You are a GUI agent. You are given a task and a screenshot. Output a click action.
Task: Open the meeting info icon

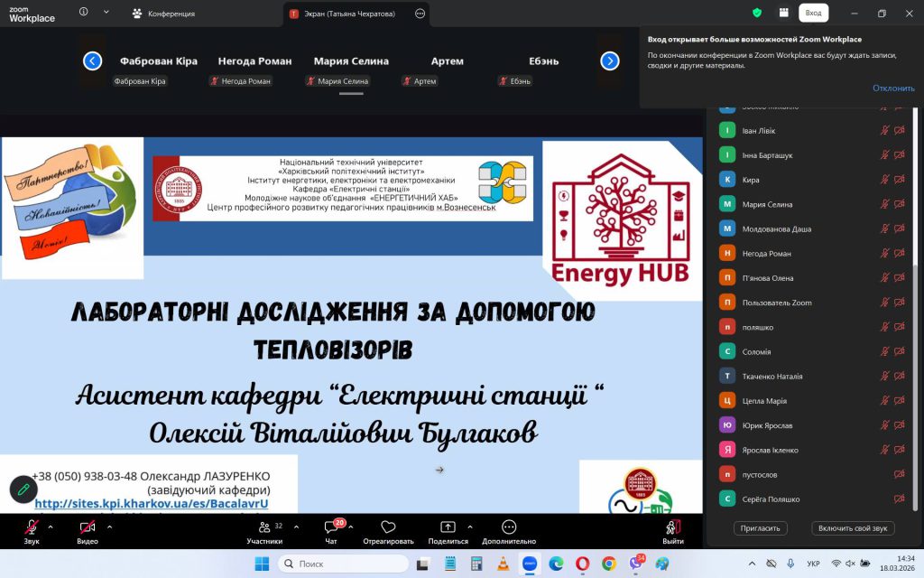pyautogui.click(x=84, y=13)
